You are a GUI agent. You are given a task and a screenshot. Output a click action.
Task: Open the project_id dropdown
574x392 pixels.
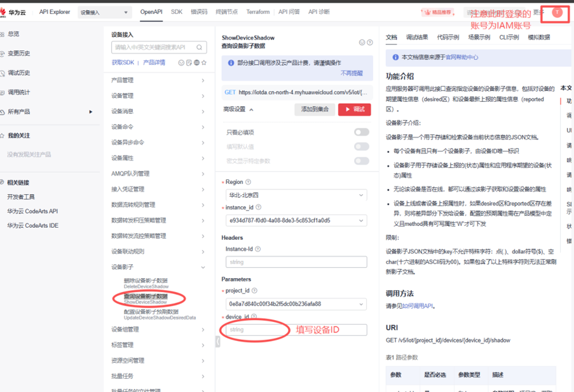[x=296, y=304]
